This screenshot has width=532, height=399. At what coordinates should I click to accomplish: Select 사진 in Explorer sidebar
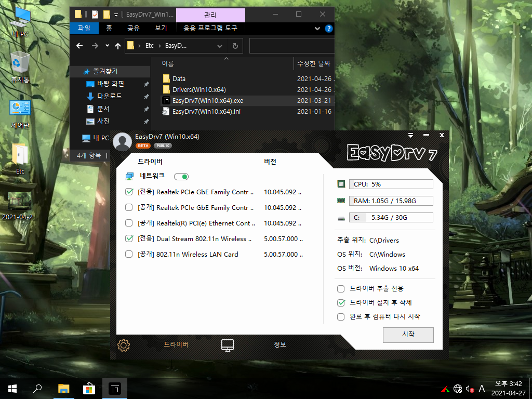click(x=103, y=121)
